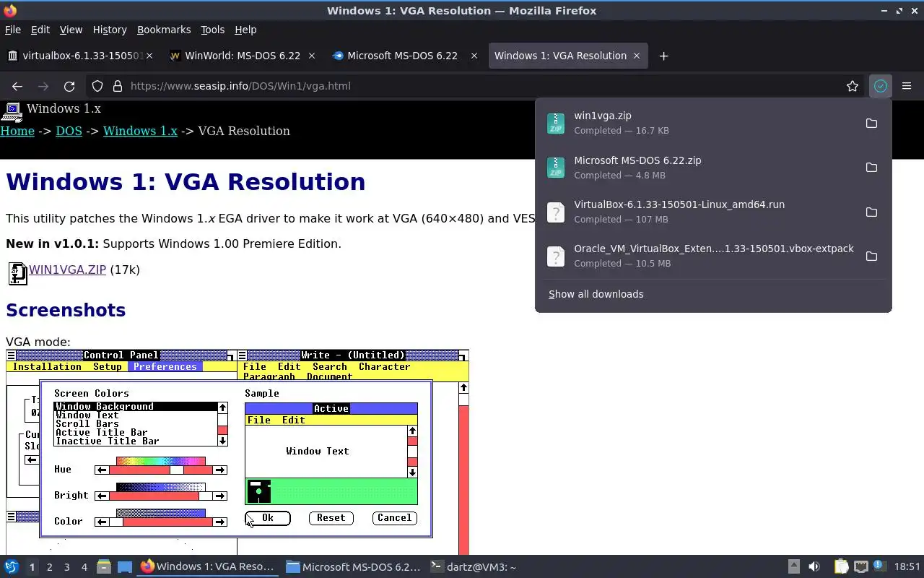Screen dimensions: 924x578
Task: Click the show desktop taskbar icon
Action: click(124, 567)
